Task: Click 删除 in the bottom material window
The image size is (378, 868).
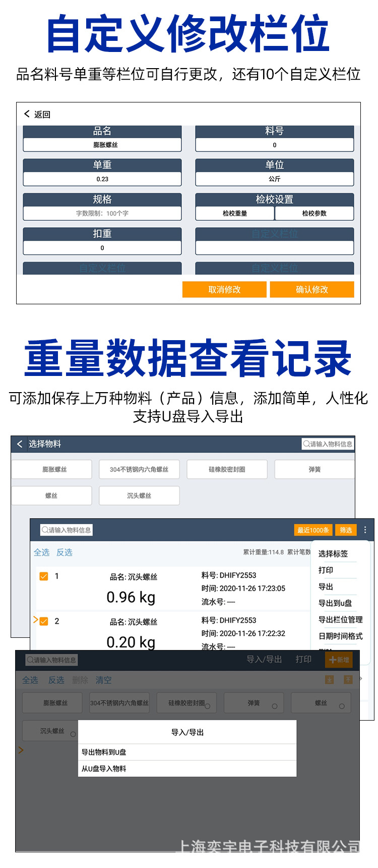Action: [80, 680]
